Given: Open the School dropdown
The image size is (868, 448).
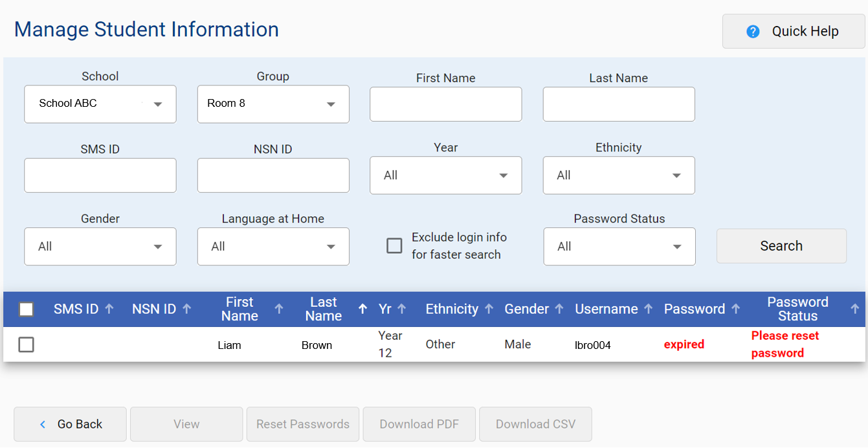Looking at the screenshot, I should pos(100,104).
